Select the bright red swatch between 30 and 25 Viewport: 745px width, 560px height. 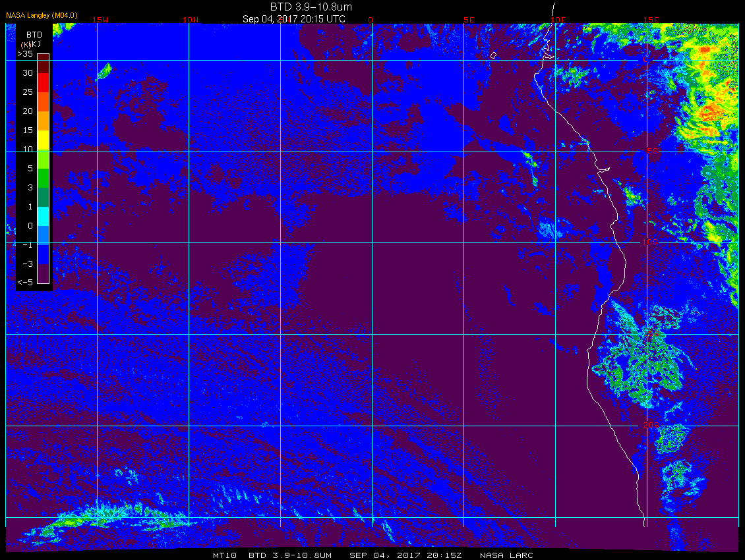click(x=44, y=82)
